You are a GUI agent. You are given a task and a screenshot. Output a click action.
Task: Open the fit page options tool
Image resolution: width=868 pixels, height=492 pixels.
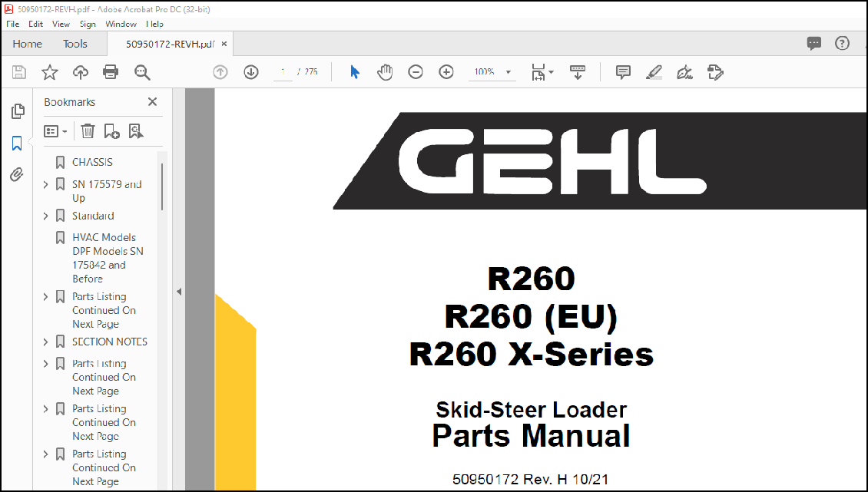point(542,72)
